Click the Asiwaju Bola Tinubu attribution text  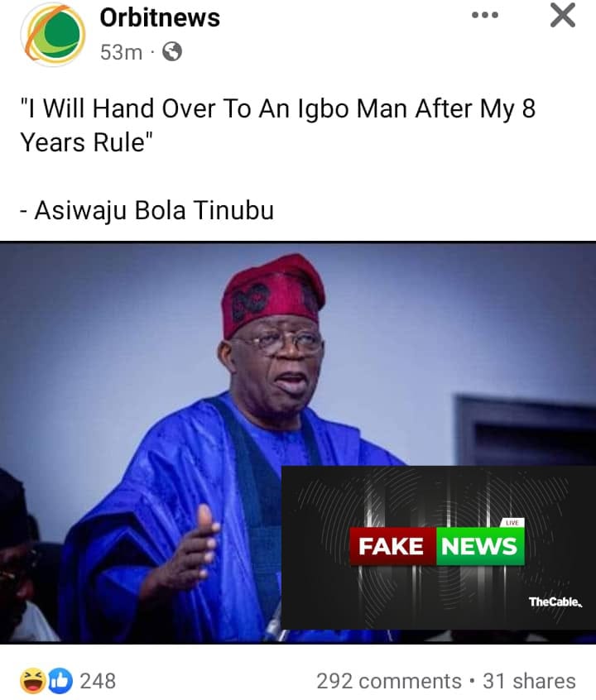147,210
